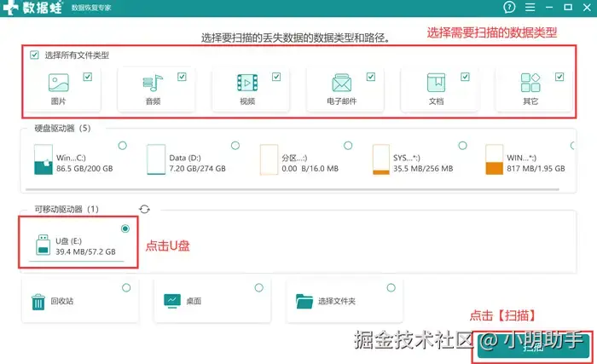Viewport: 597px width, 364px height.
Task: Click the 硬盘驱动器 (5) section label
Action: click(x=63, y=129)
